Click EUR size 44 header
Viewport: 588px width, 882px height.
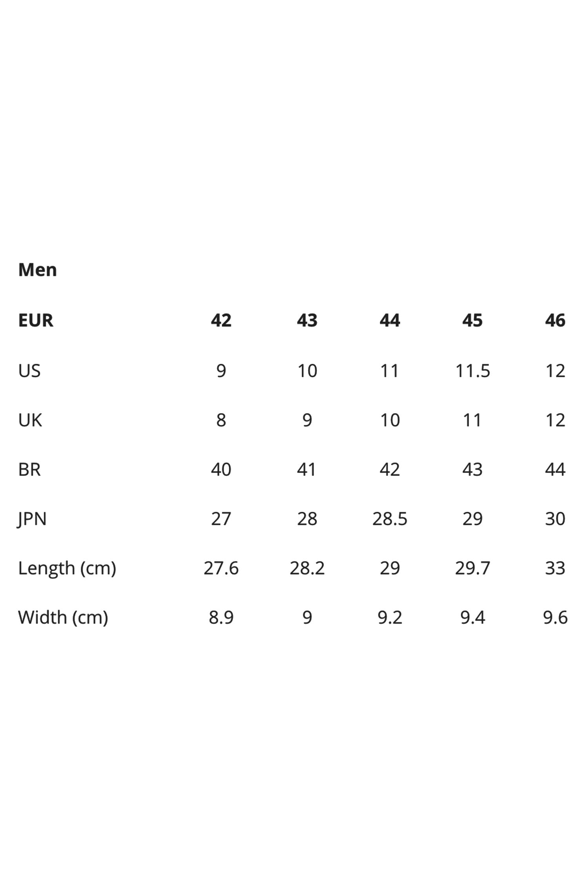point(390,320)
